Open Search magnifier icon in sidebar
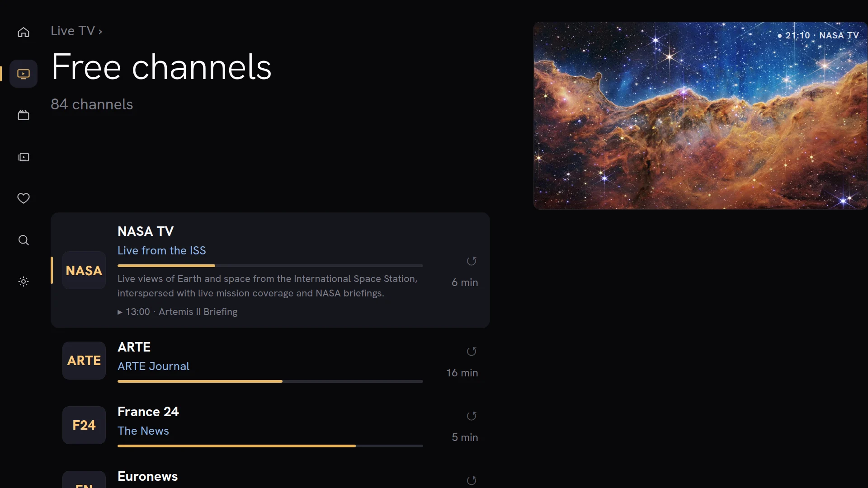The height and width of the screenshot is (488, 868). [x=24, y=240]
